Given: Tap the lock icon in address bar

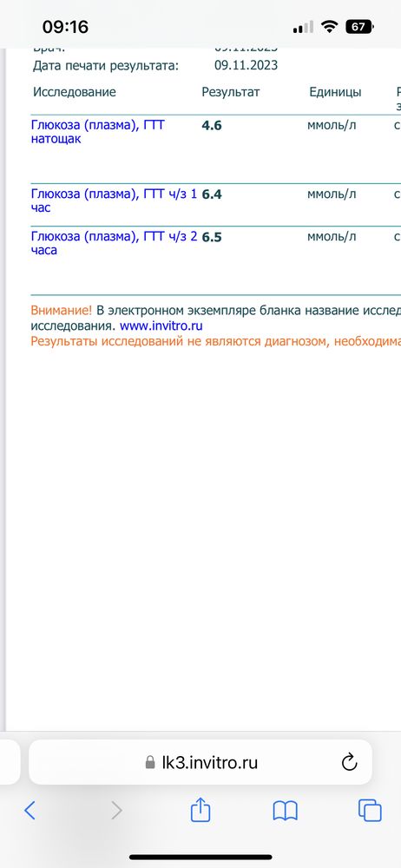Looking at the screenshot, I should coord(150,763).
